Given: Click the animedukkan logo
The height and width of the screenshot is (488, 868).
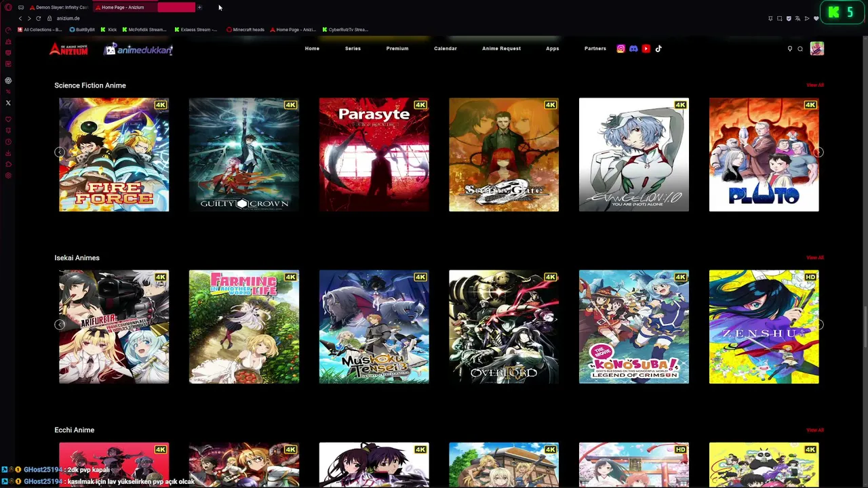Looking at the screenshot, I should 138,49.
